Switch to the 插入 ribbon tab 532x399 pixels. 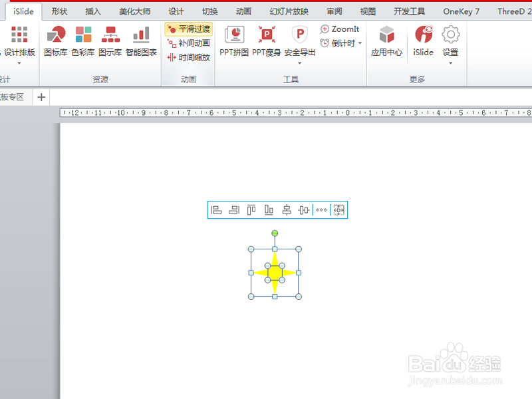pos(93,11)
